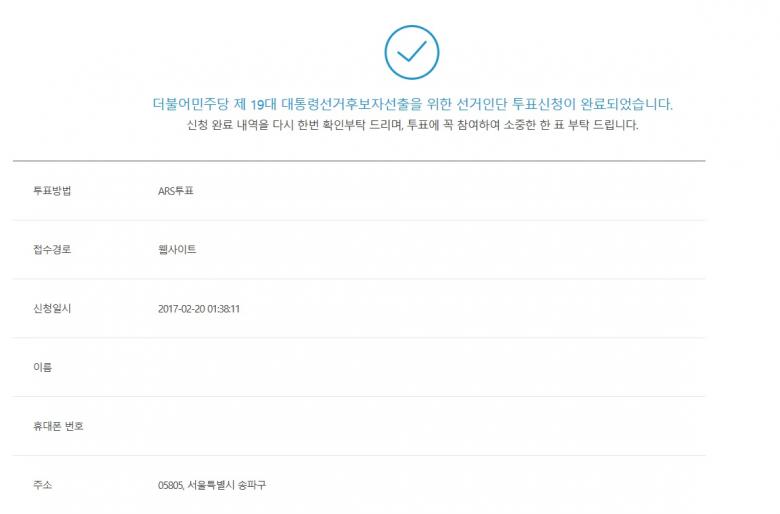Select the 접수경로 row label
Viewport: 780px width, 514px height.
click(x=52, y=250)
